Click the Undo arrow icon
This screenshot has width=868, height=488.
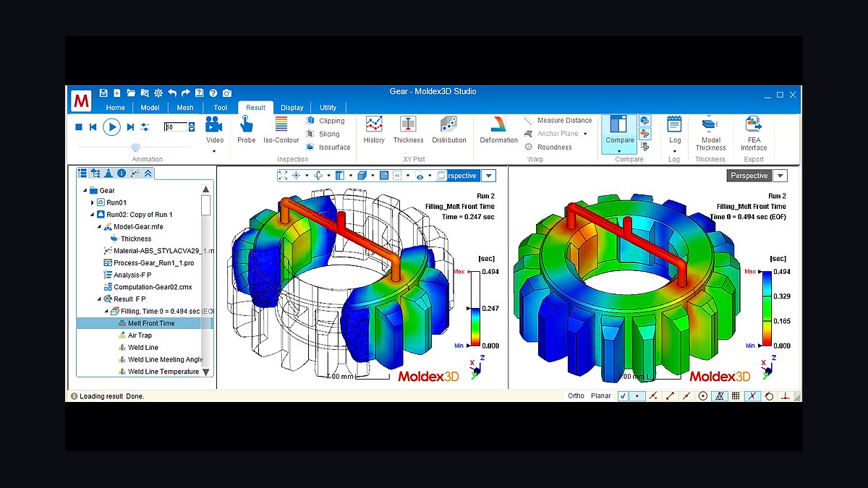172,93
